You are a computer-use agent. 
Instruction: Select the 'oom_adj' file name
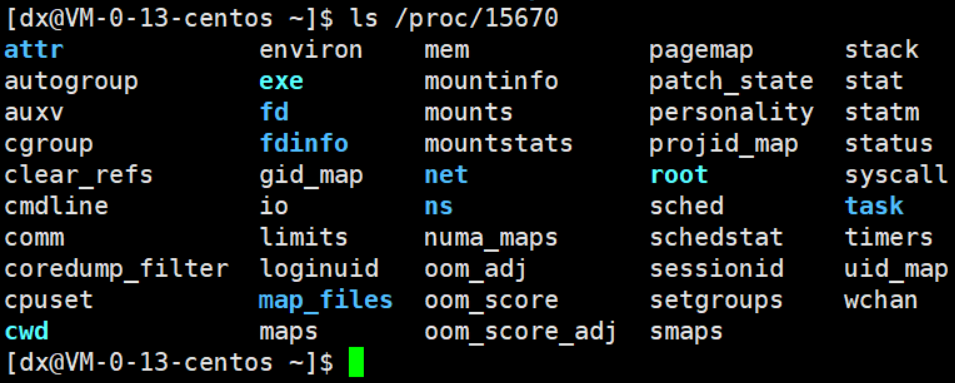[x=475, y=270]
